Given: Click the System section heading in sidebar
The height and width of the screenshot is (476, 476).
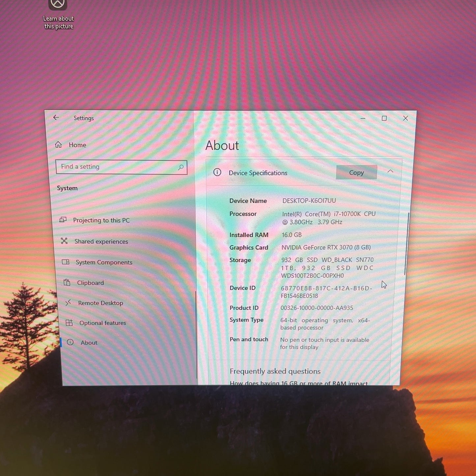Looking at the screenshot, I should click(x=67, y=188).
